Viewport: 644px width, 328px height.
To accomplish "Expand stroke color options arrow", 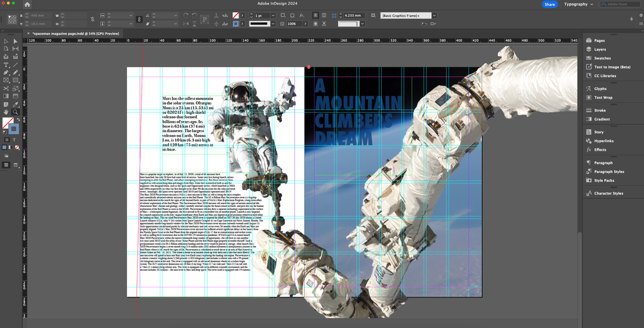I will (242, 24).
